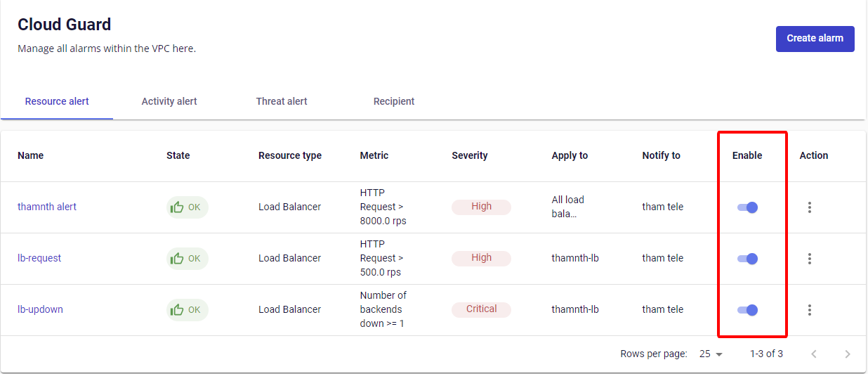The height and width of the screenshot is (374, 868).
Task: Click the OK thumbs-up state of lb-request
Action: [187, 259]
